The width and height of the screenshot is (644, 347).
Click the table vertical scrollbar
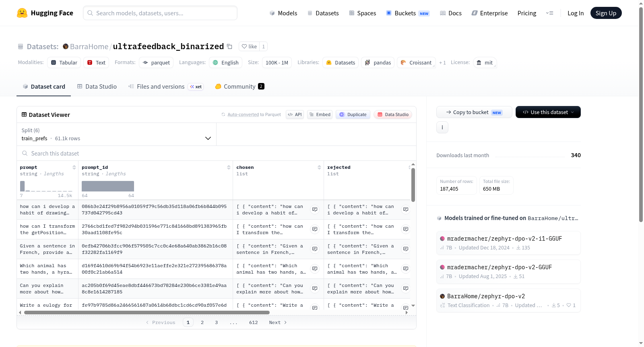point(413,185)
